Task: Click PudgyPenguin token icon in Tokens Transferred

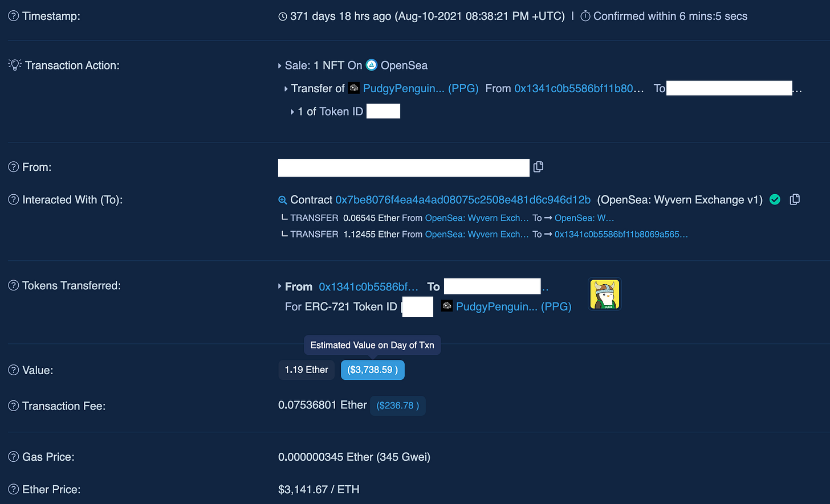Action: [x=447, y=306]
